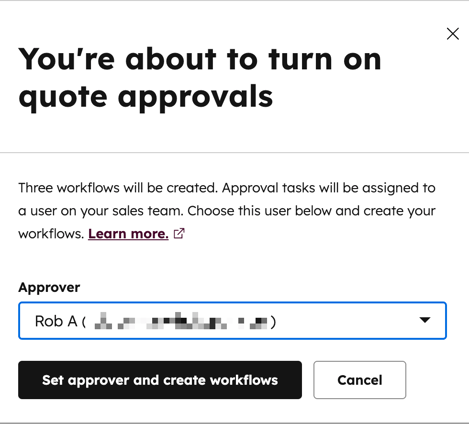Click Set approver and create workflows
Viewport: 469px width, 424px height.
[x=160, y=380]
